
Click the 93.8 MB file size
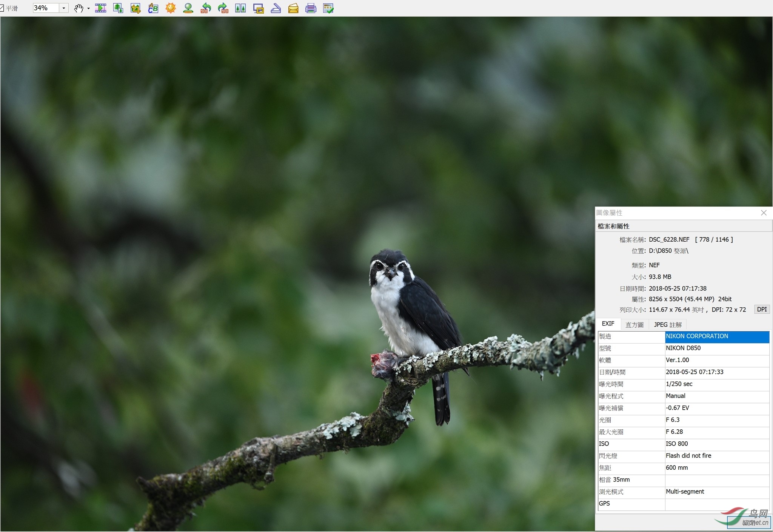660,277
